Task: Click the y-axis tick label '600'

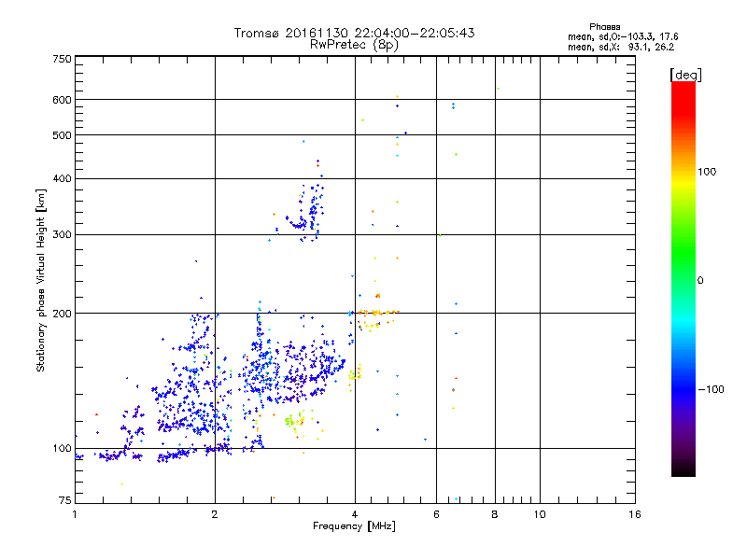Action: click(x=62, y=100)
